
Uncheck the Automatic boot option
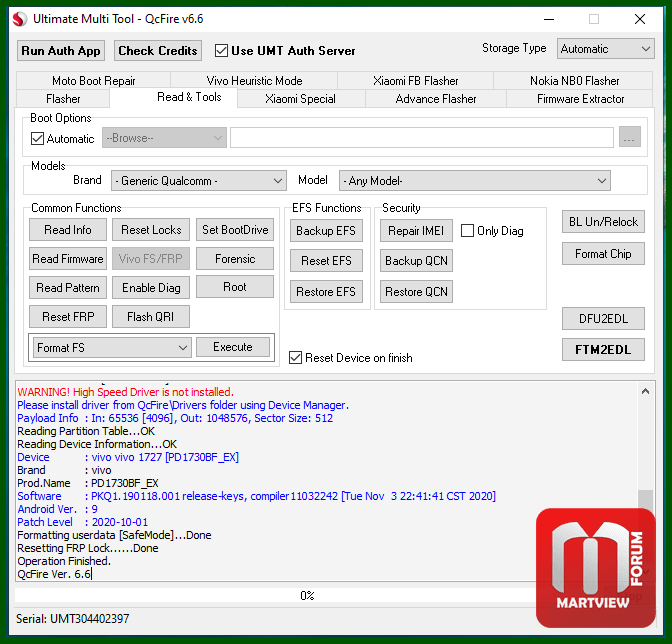[38, 139]
